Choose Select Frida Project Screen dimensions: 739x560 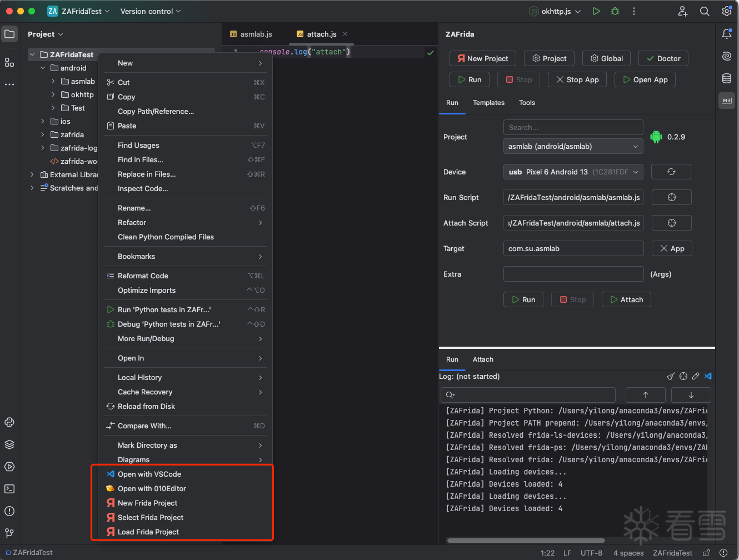185,517
